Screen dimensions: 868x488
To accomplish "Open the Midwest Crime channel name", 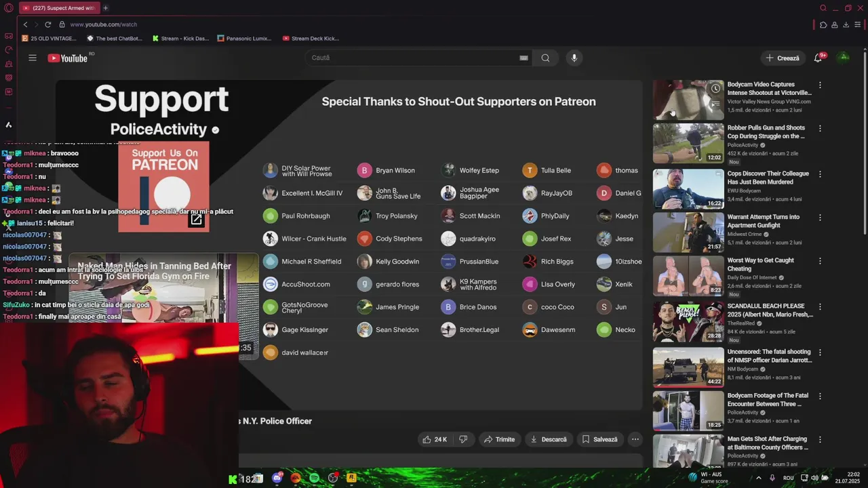I will pos(745,235).
